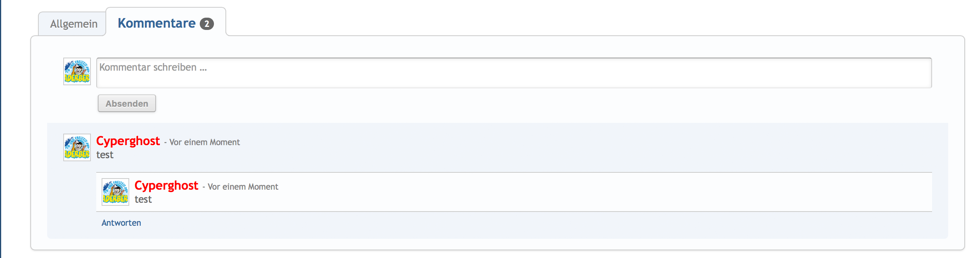Click the 'test' text in the nested reply

(x=143, y=200)
